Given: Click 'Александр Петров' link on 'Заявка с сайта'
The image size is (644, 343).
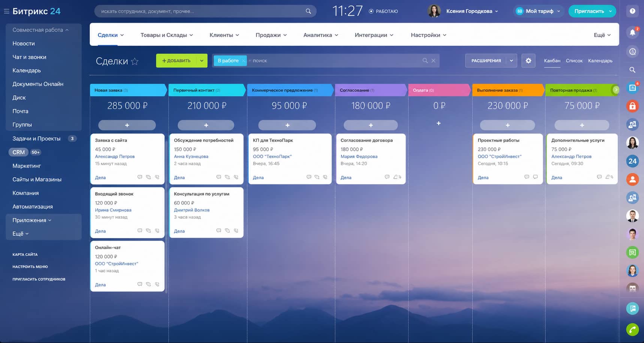Looking at the screenshot, I should tap(115, 156).
